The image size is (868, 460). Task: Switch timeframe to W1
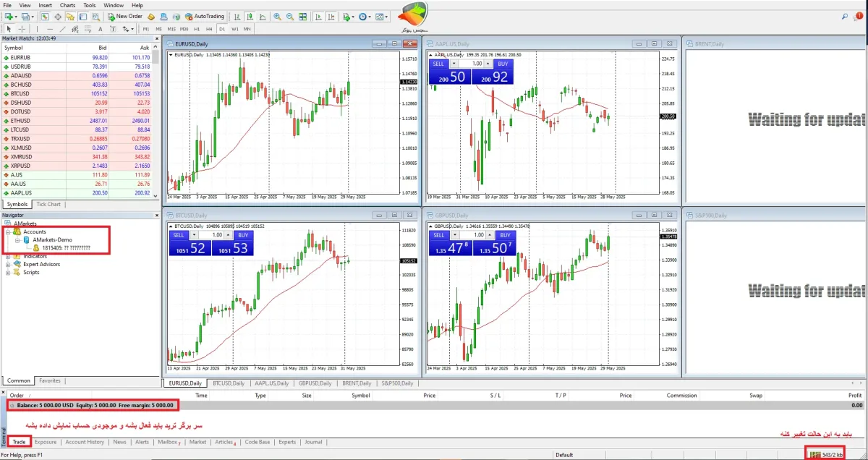pos(235,29)
